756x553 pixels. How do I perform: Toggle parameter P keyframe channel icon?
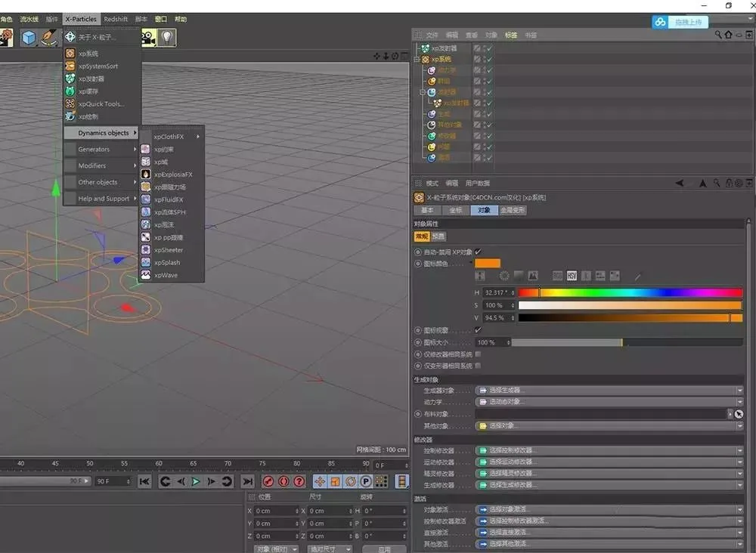366,481
